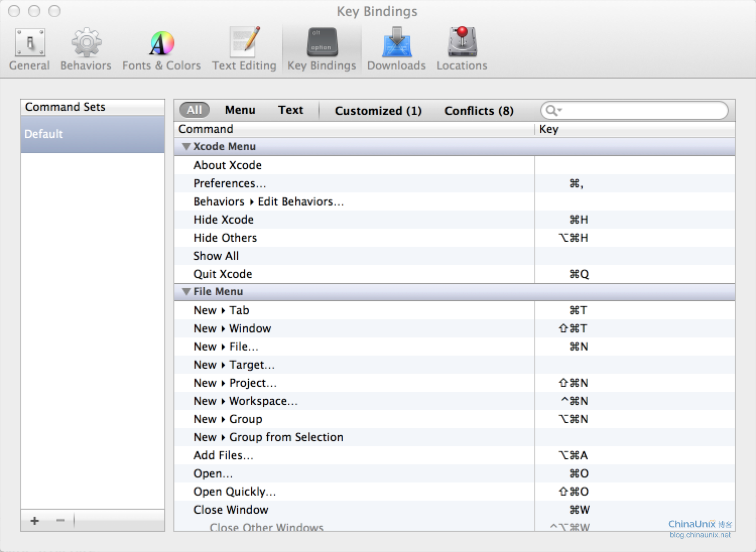Collapse the Xcode Menu section
Screen dimensions: 756x552
point(186,147)
